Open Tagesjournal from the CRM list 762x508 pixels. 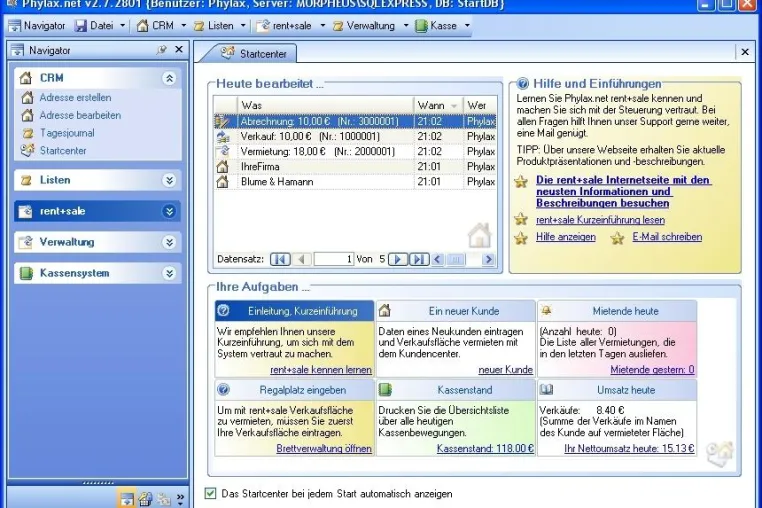(x=67, y=133)
